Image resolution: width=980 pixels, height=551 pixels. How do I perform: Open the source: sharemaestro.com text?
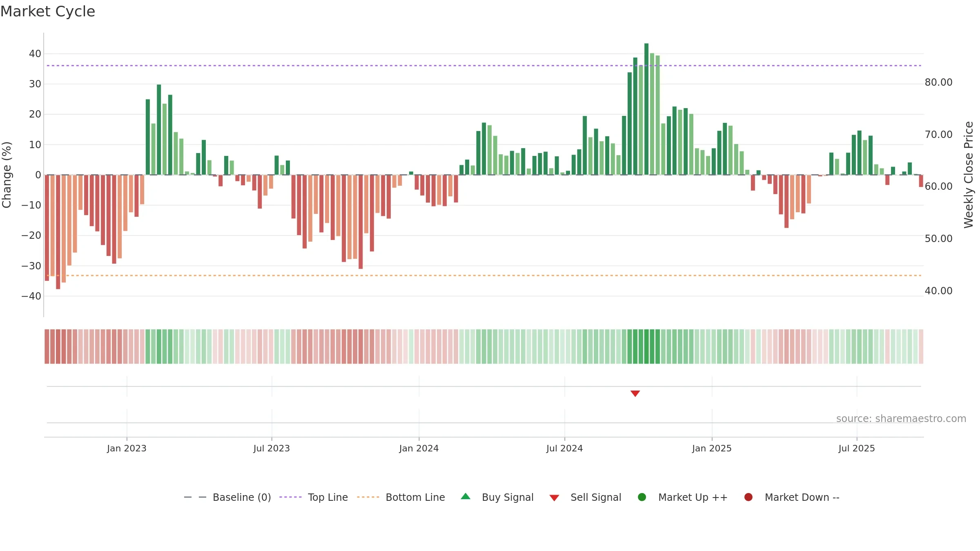click(x=901, y=418)
